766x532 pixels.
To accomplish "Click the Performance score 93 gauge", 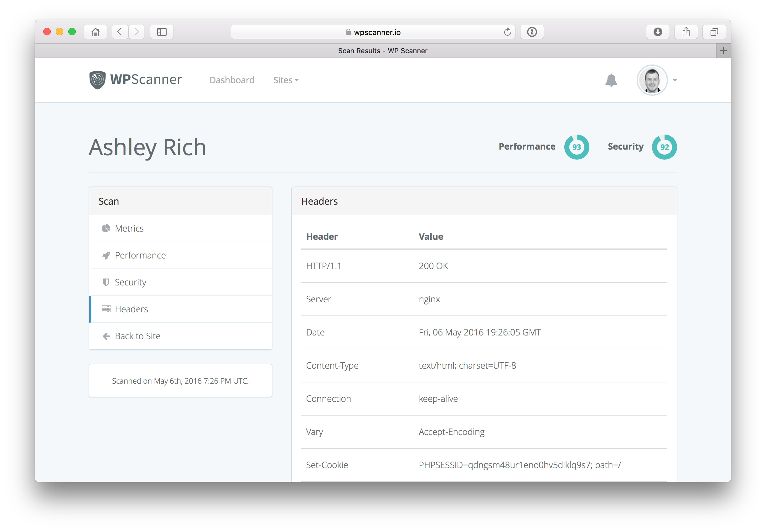I will (577, 147).
